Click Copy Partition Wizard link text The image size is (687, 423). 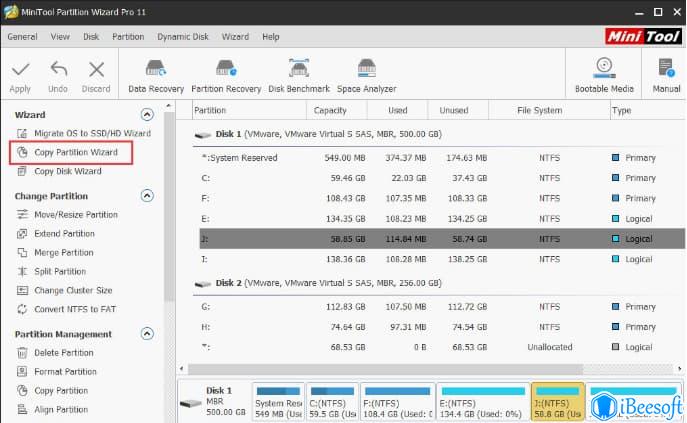pyautogui.click(x=76, y=152)
